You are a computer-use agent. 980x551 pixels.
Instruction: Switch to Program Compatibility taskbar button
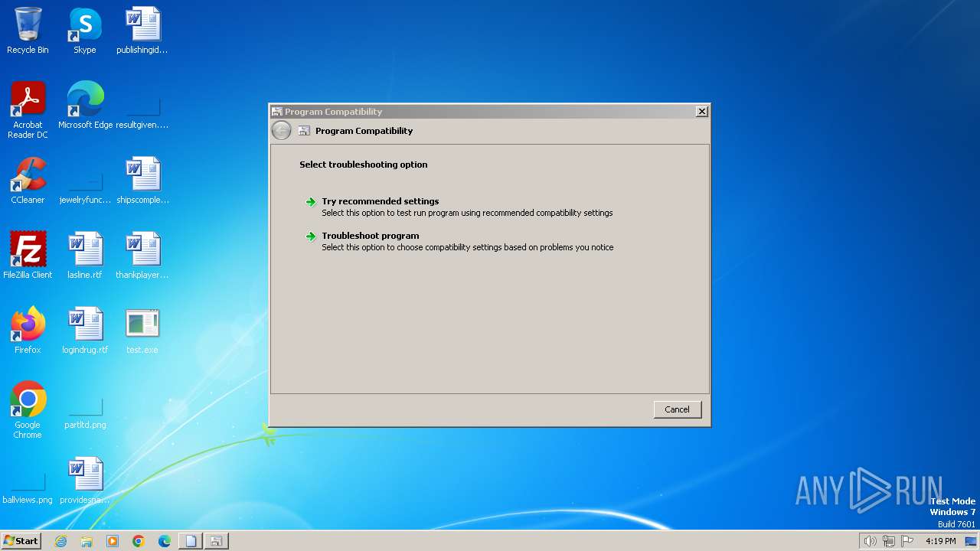pyautogui.click(x=217, y=541)
